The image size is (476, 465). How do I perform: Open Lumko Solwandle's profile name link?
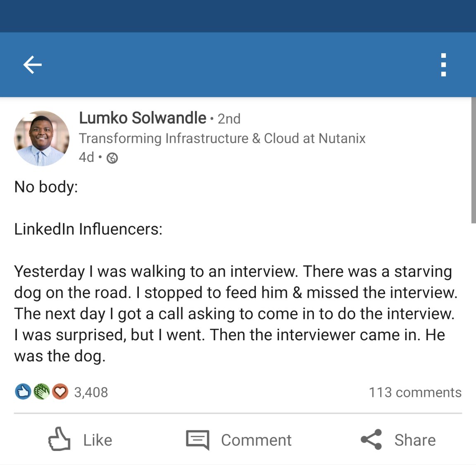point(143,118)
